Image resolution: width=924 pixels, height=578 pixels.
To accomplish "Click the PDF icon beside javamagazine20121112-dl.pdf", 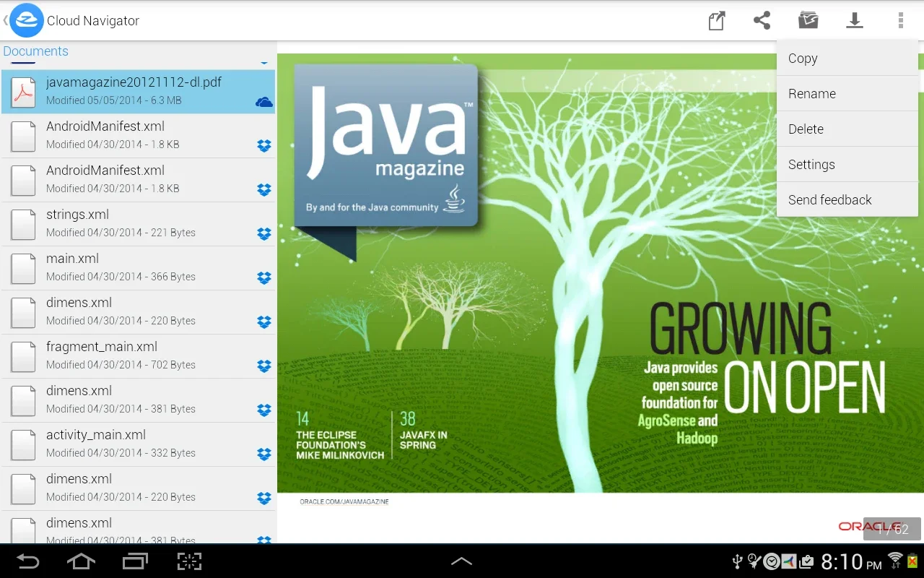I will (x=24, y=92).
